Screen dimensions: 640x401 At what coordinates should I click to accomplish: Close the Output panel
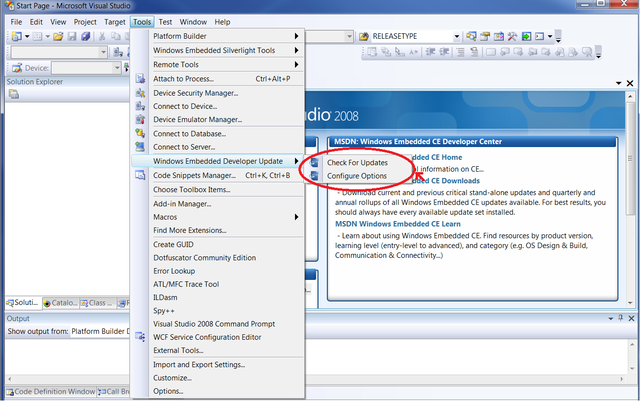[x=631, y=318]
